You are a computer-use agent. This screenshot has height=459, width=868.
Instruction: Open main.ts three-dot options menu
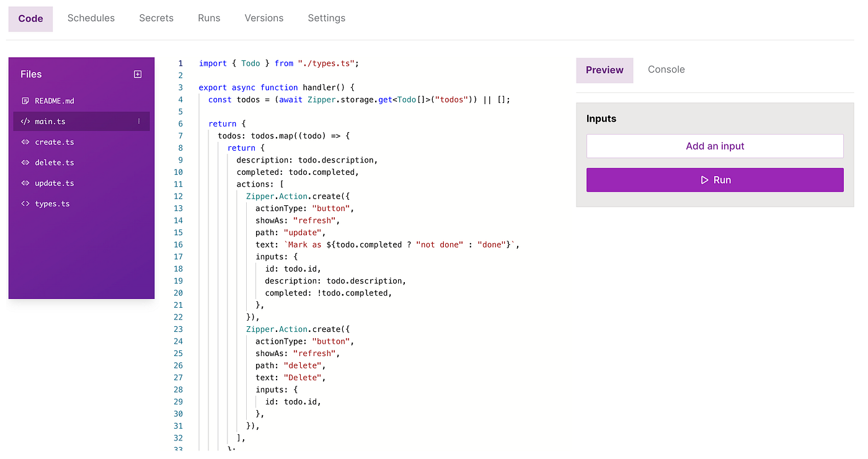(139, 122)
